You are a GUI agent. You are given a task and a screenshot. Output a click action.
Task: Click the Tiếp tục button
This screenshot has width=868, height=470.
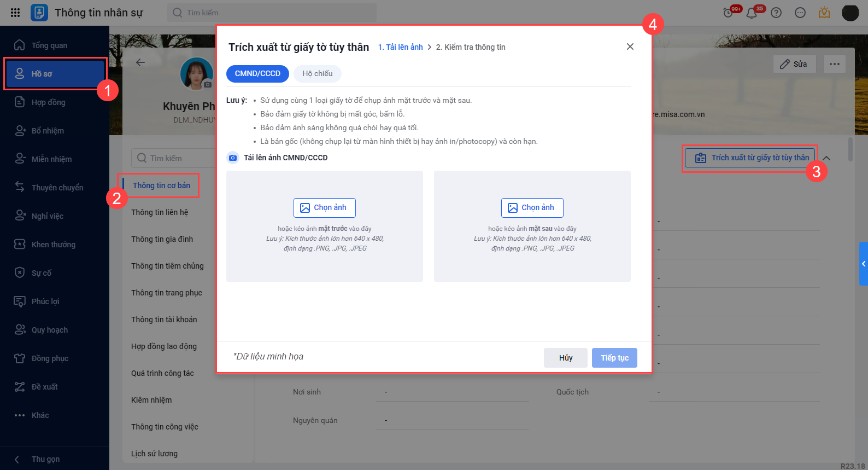point(614,358)
